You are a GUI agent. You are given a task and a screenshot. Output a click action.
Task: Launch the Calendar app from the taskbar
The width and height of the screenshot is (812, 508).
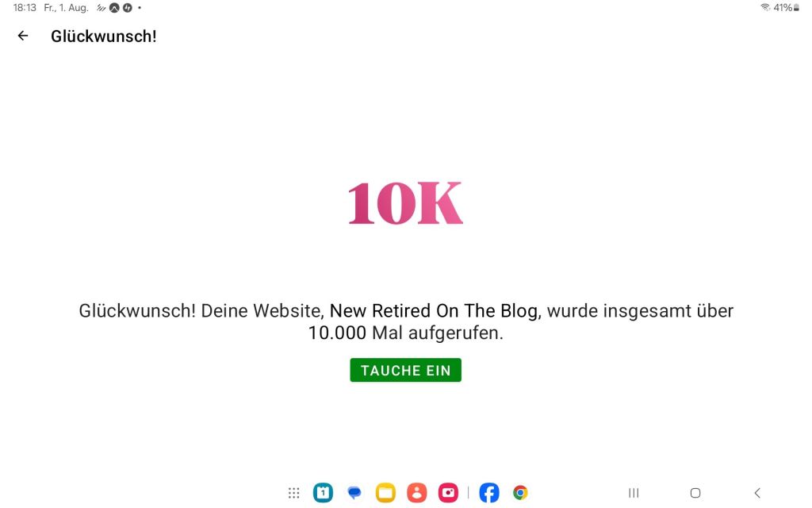point(324,492)
